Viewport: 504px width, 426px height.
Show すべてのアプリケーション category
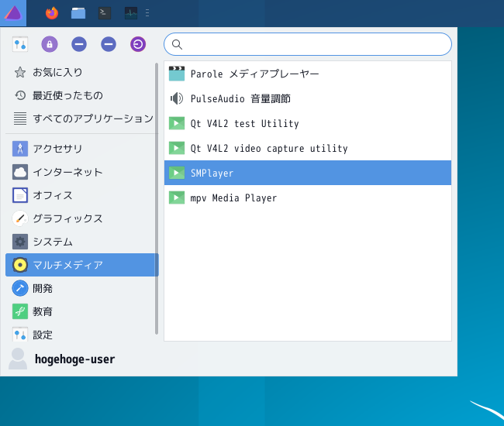coord(81,119)
